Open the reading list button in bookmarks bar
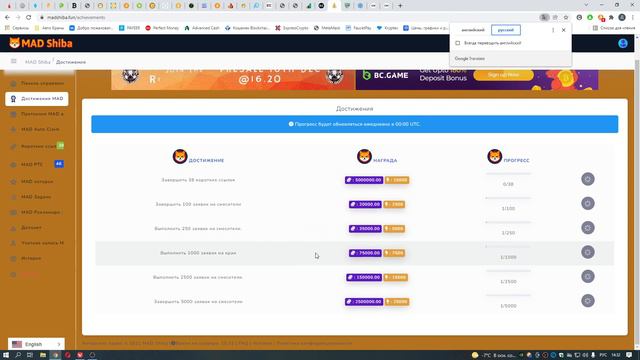640x360 pixels. [x=614, y=28]
